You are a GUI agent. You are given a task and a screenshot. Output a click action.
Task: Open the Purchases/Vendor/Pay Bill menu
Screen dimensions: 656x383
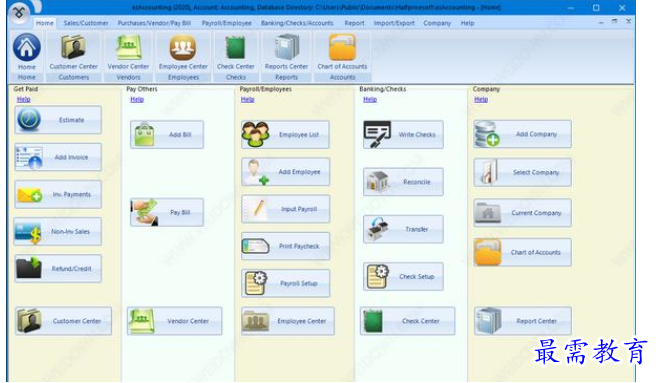coord(154,23)
